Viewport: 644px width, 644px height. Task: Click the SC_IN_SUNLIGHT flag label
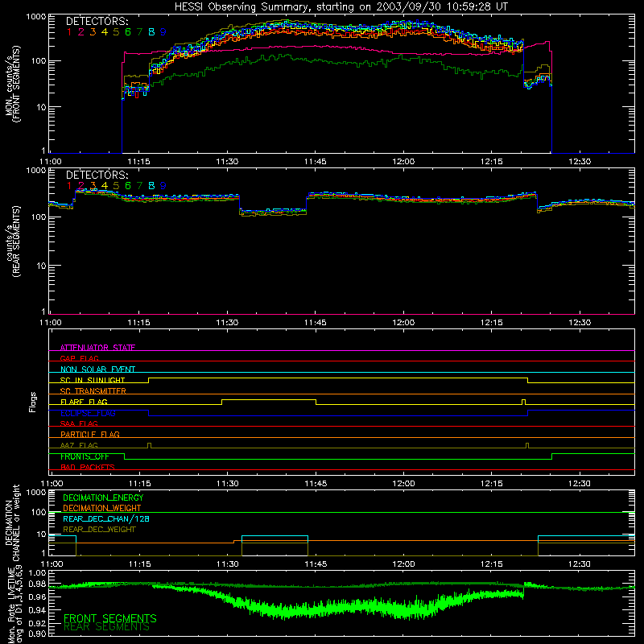pyautogui.click(x=93, y=380)
